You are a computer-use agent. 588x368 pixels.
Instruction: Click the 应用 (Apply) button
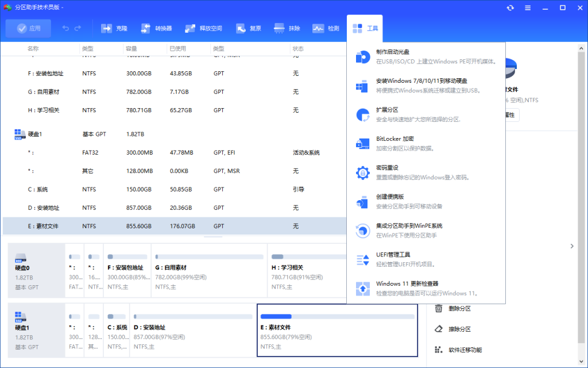click(28, 28)
